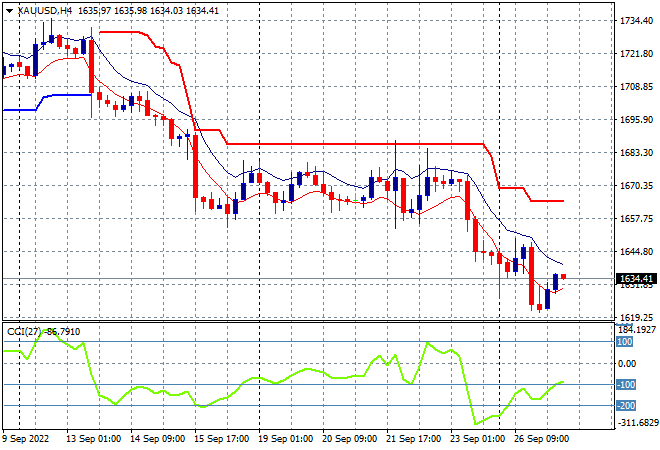
Task: Select the CCI 100 level label
Action: (625, 342)
